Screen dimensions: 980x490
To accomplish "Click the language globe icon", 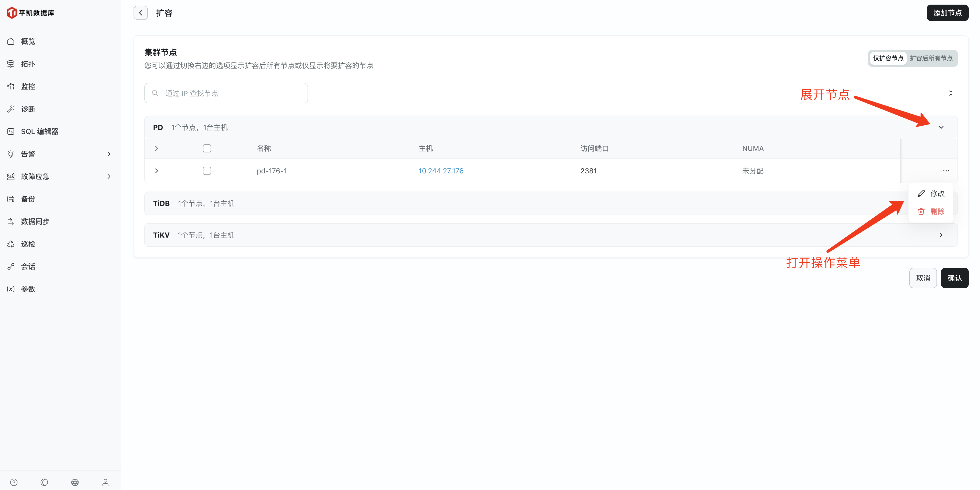I will 75,482.
